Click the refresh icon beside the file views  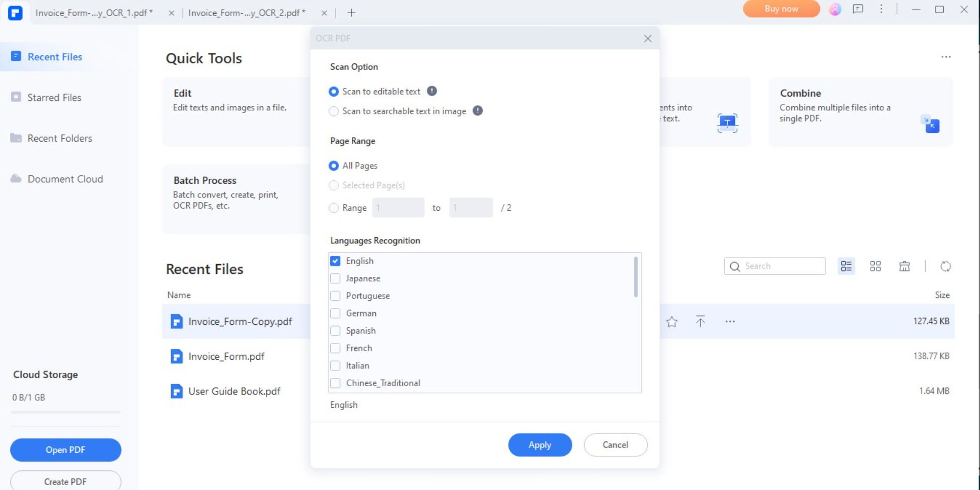[946, 266]
